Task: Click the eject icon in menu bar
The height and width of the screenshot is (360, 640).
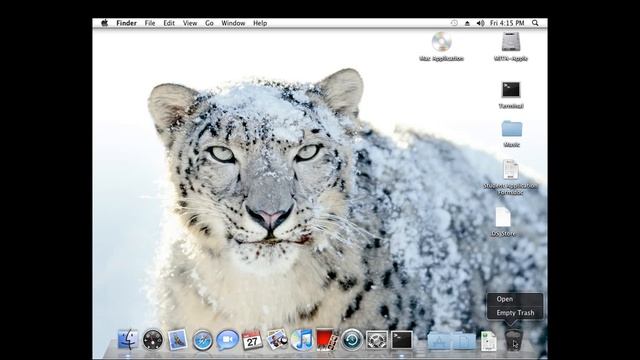Action: tap(467, 23)
